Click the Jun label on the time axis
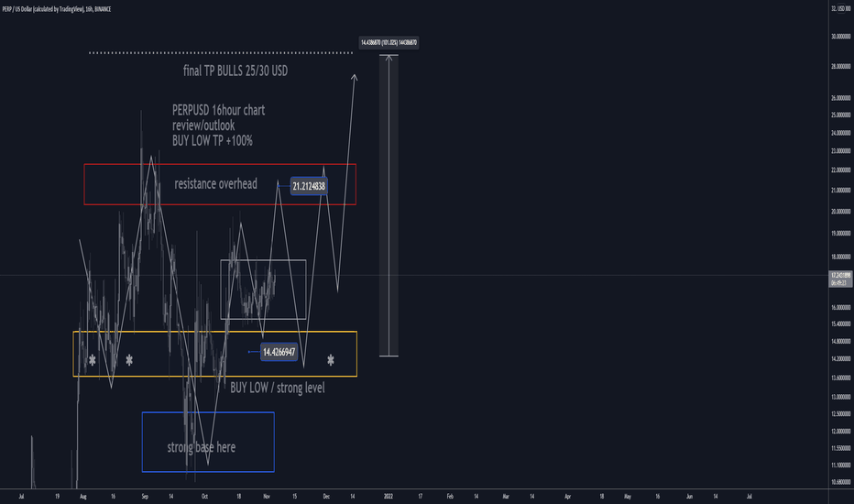 (x=689, y=497)
